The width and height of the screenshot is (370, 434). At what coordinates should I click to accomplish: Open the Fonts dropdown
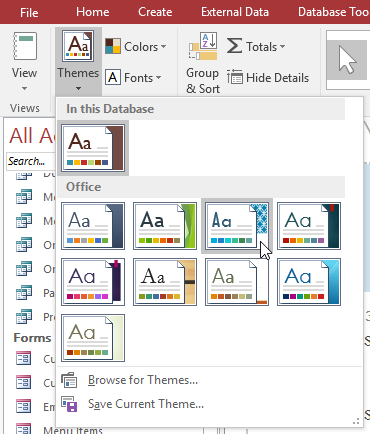point(133,78)
